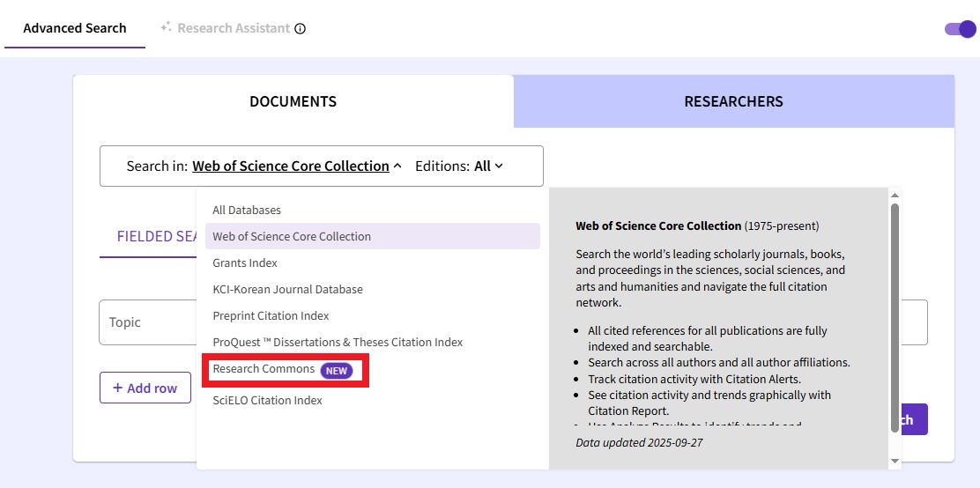Click the NEW badge beside Research Commons
980x488 pixels.
[336, 371]
